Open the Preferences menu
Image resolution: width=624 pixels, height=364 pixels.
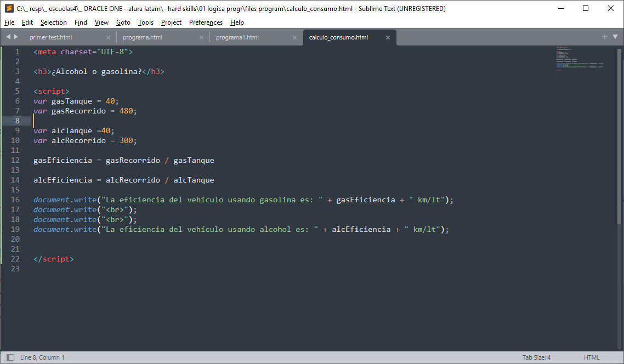click(206, 22)
